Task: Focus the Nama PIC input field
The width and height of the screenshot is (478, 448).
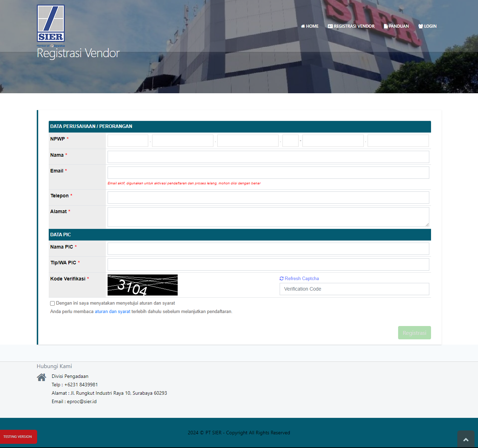Action: click(268, 249)
